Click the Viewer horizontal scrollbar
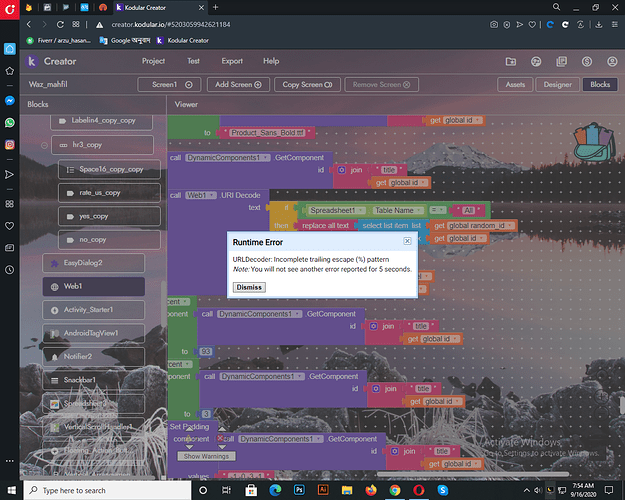 tap(473, 474)
